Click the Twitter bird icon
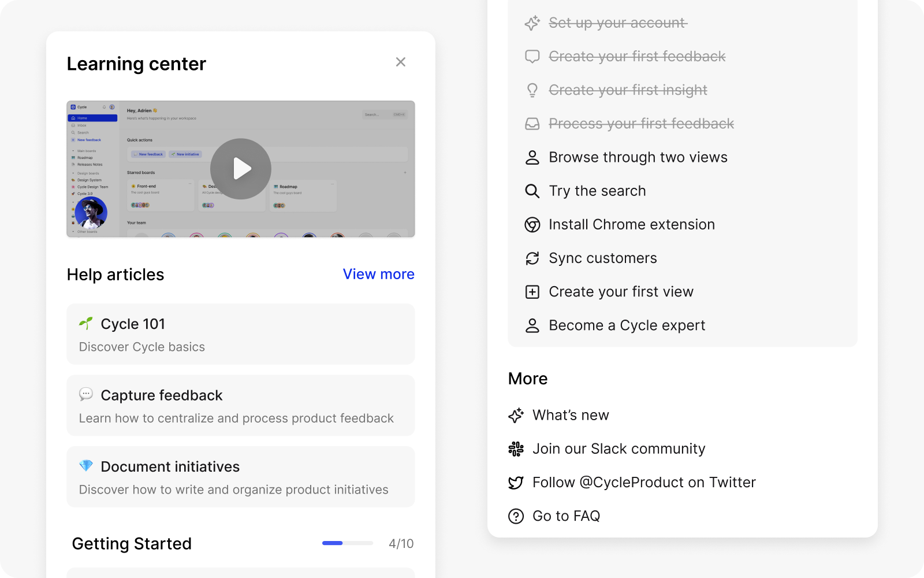The height and width of the screenshot is (578, 924). coord(516,482)
